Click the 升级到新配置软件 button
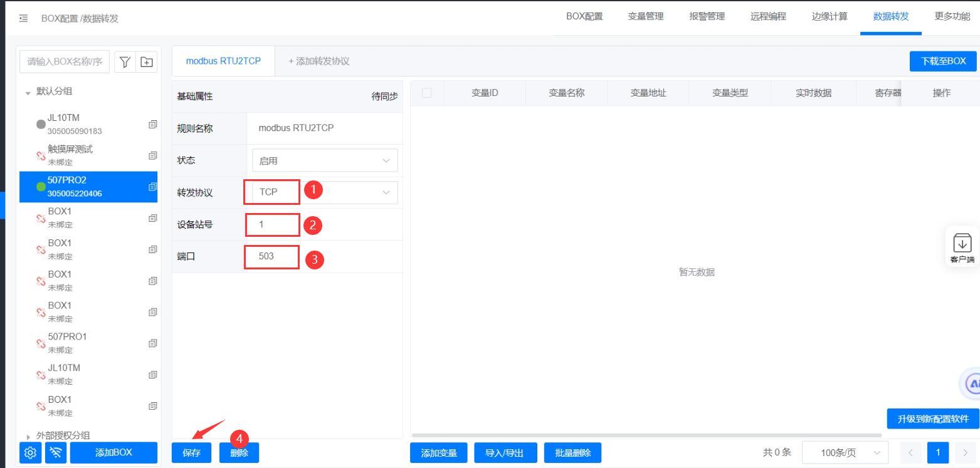Screen dimensions: 980x468 click(x=933, y=419)
